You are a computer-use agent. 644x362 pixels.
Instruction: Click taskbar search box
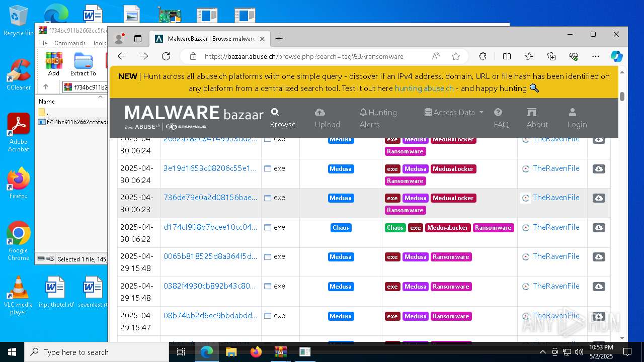point(97,352)
